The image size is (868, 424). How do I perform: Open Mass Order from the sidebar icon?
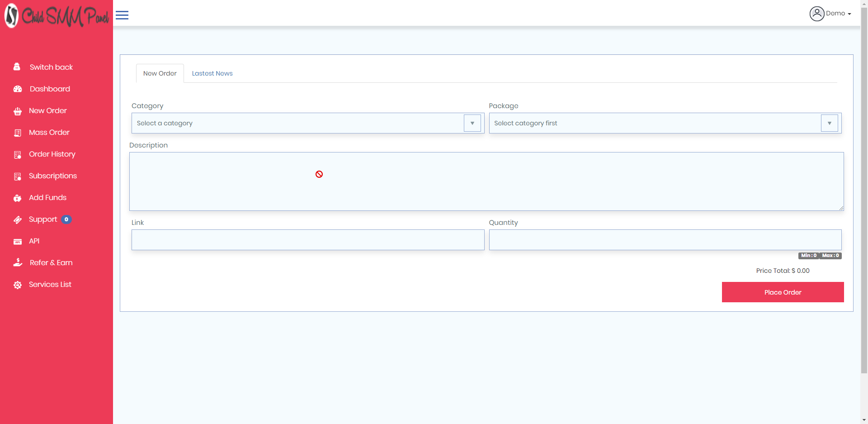tap(17, 133)
